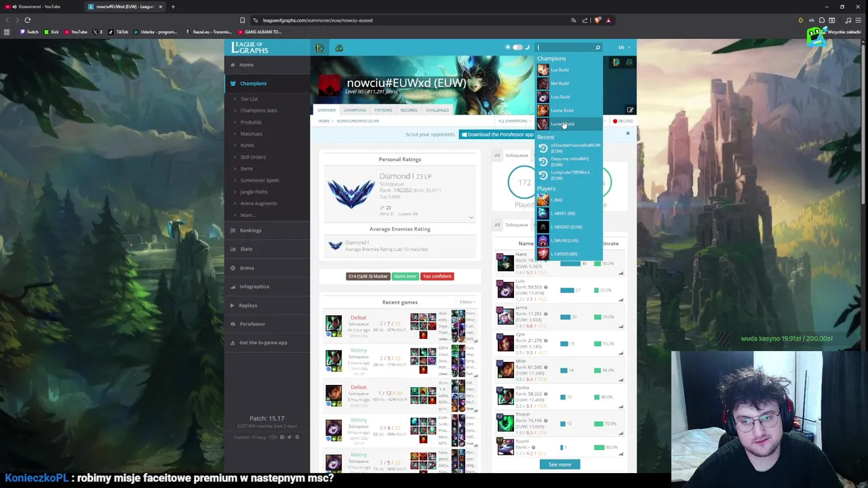This screenshot has width=868, height=488.
Task: Open Champions stats in sidebar
Action: pos(258,110)
